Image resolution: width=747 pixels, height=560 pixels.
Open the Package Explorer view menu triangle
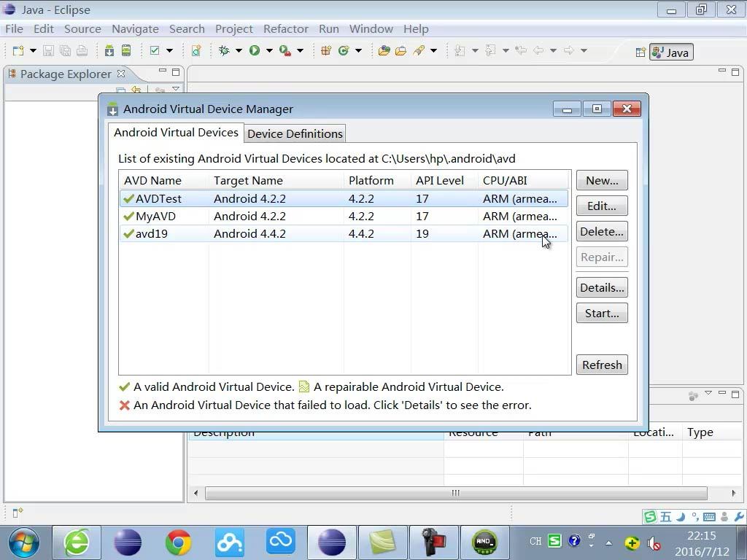176,89
